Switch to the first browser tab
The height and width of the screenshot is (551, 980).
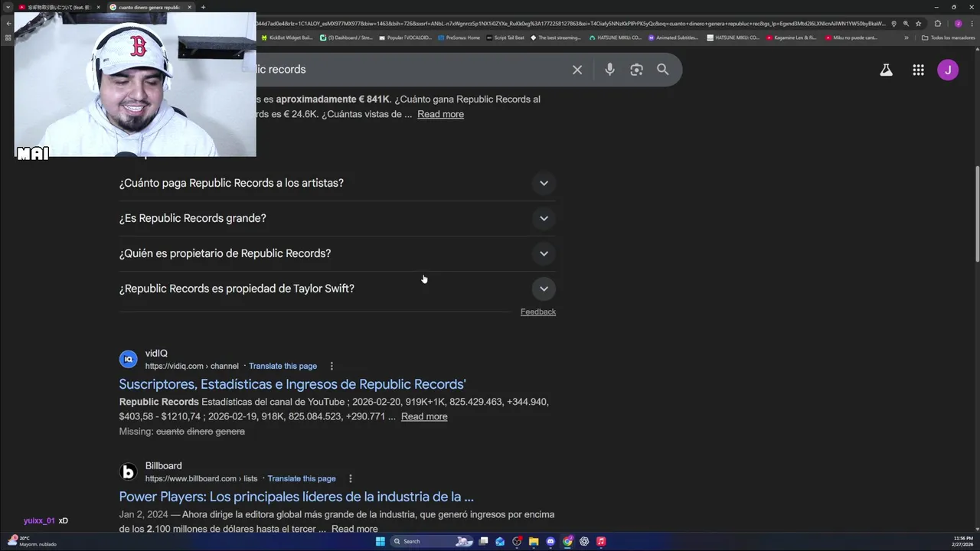pos(60,7)
